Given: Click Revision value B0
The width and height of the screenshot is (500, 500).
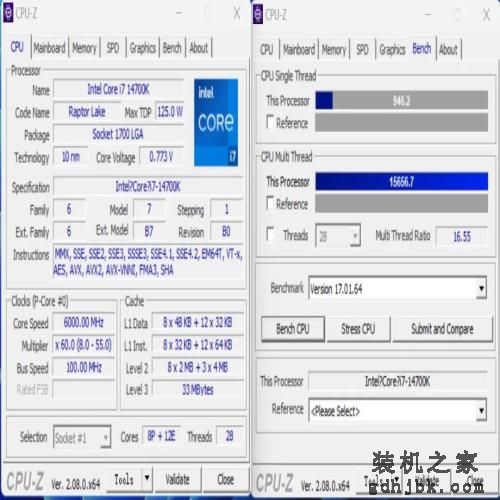Looking at the screenshot, I should (x=226, y=231).
